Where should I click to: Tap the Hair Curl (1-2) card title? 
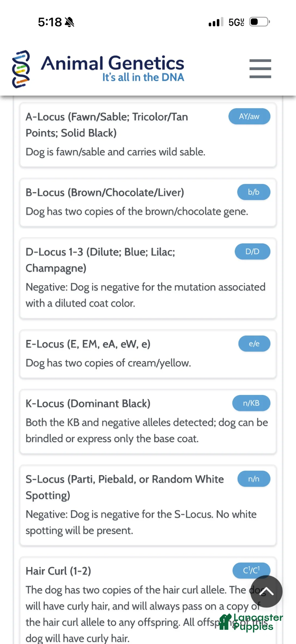tap(58, 571)
